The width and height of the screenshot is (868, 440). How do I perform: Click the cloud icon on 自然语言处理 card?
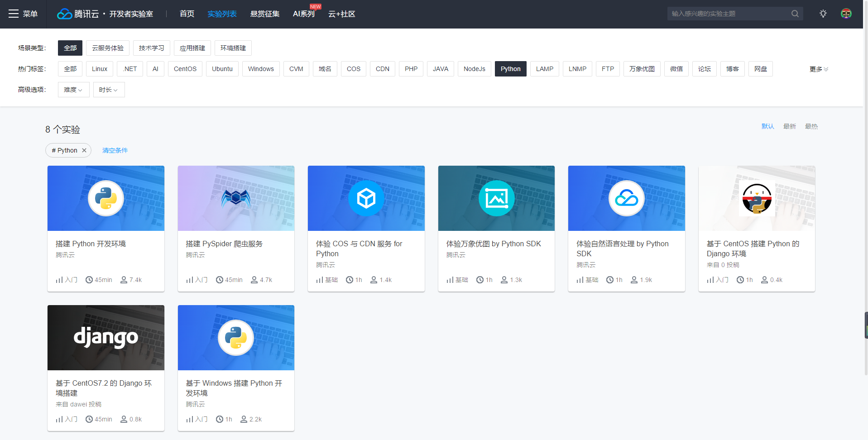pos(627,198)
